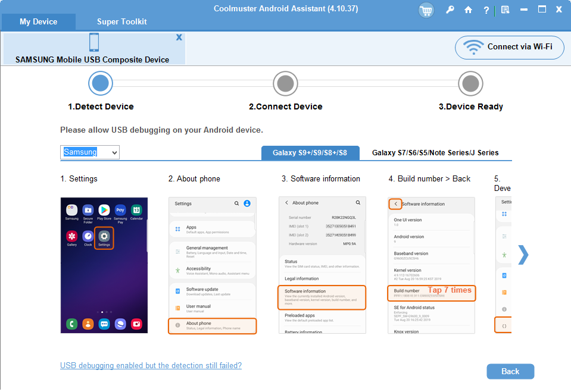This screenshot has width=571, height=392.
Task: Open 'USB debugging enabled but detection failed' link
Action: (151, 365)
